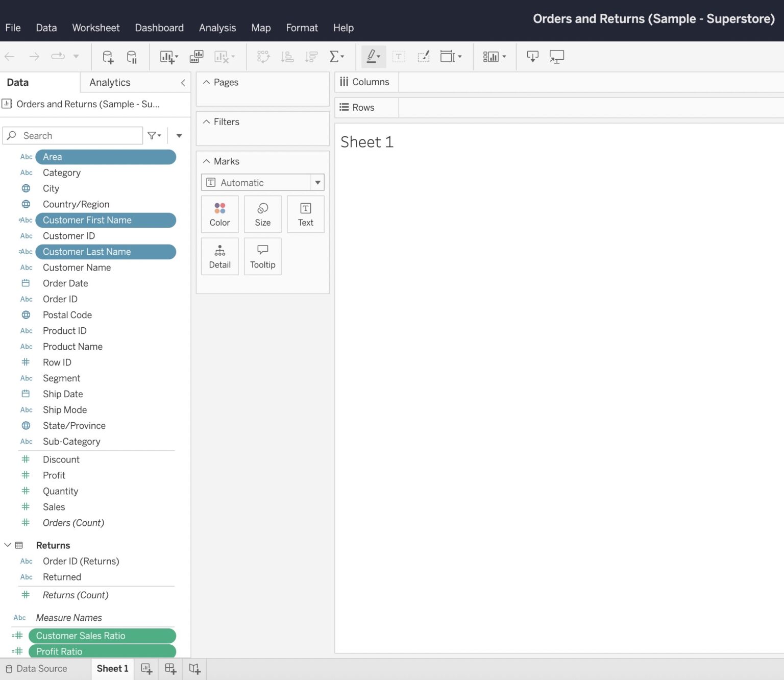This screenshot has height=680, width=784.
Task: Open the Color property in the Marks card
Action: click(219, 214)
